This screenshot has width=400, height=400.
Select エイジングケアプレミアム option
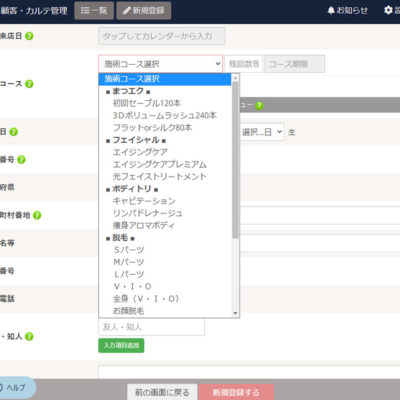160,164
